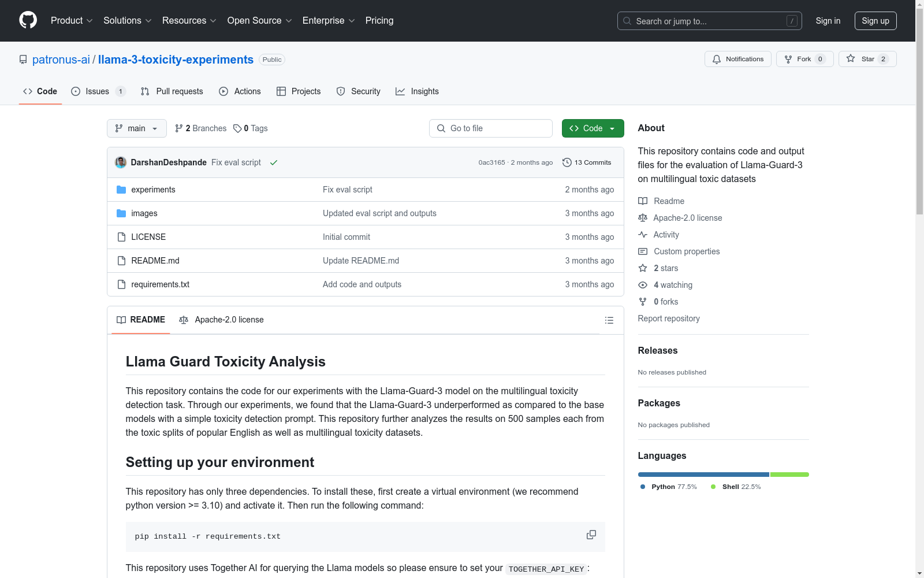Click the Activity pulse icon
This screenshot has width=924, height=578.
click(643, 235)
